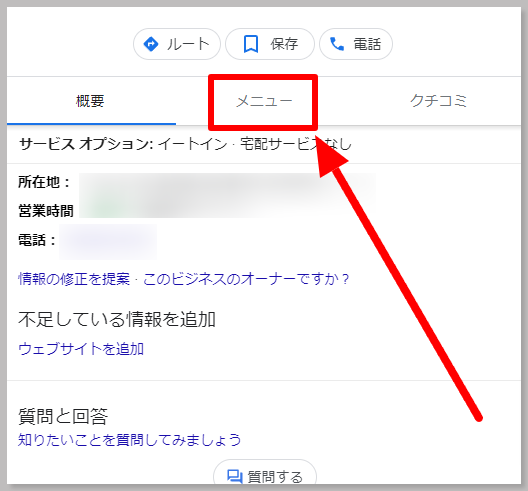The height and width of the screenshot is (491, 528).
Task: Open 知りたいことを質問してみましょう link
Action: pyautogui.click(x=130, y=440)
